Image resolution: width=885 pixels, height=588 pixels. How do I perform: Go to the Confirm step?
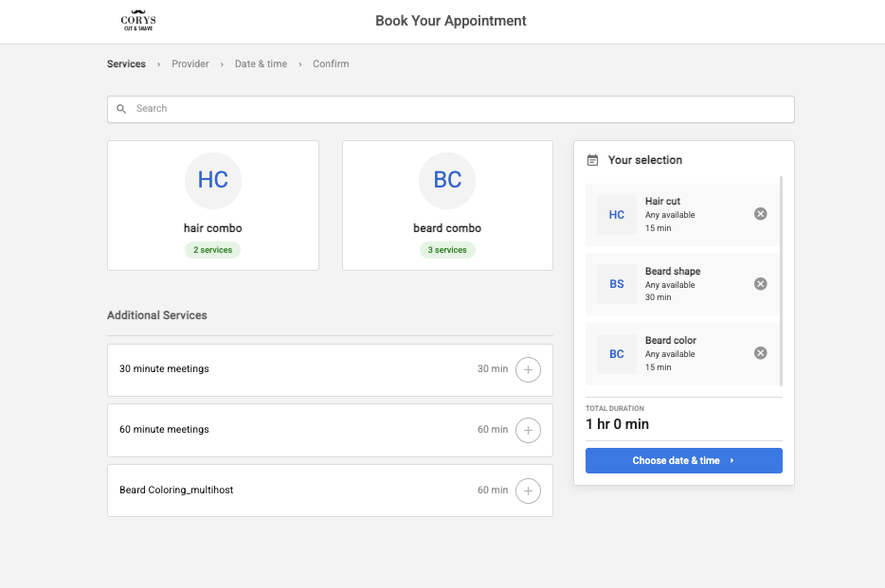coord(331,63)
